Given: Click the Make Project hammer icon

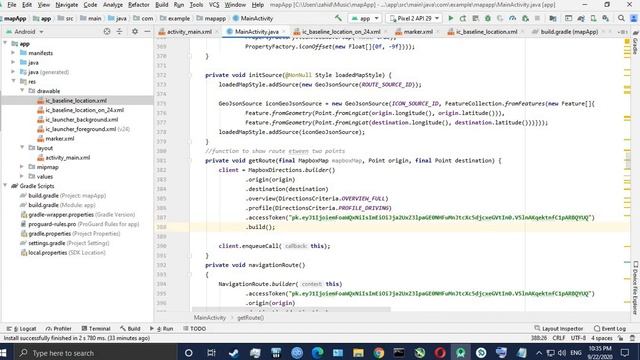Looking at the screenshot, I should pyautogui.click(x=338, y=18).
